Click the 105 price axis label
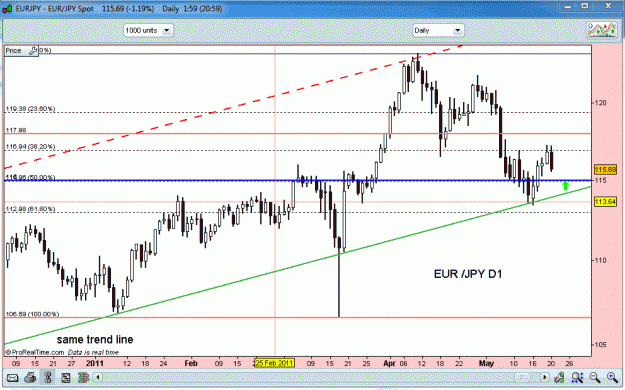625x390 pixels. (600, 345)
